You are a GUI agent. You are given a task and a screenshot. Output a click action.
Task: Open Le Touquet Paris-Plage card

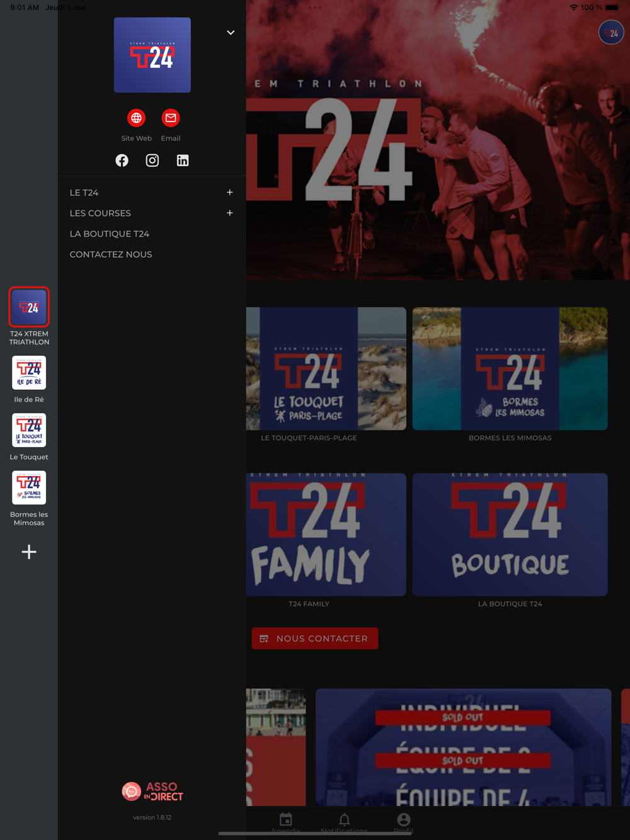(326, 368)
